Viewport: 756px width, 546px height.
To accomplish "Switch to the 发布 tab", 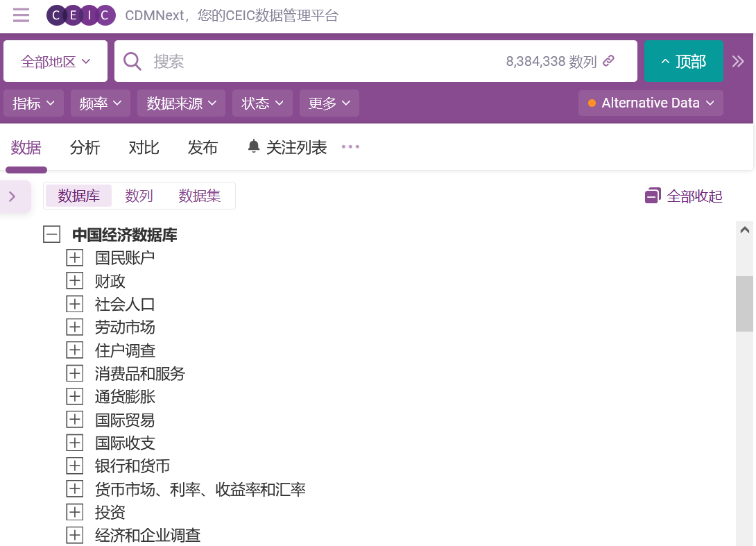I will (203, 146).
